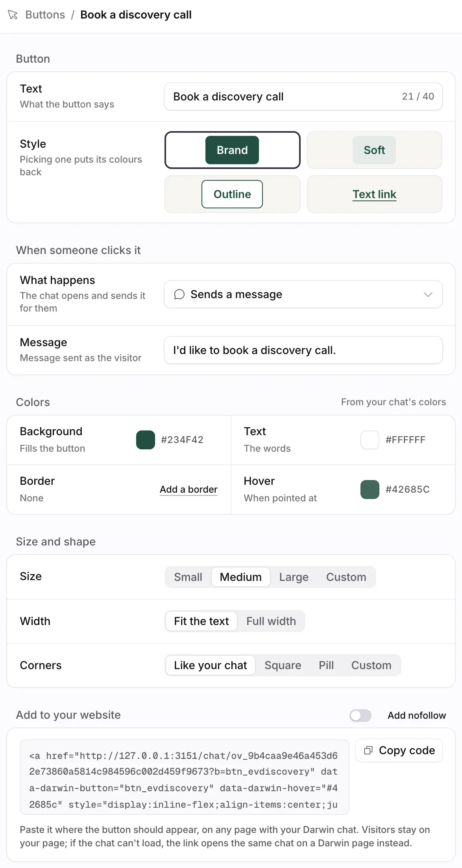Screen dimensions: 462x868
Task: Click the 'Book a discovery call' breadcrumb title
Action: (x=136, y=15)
